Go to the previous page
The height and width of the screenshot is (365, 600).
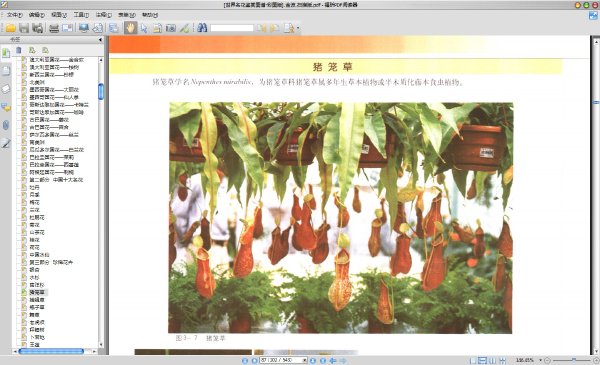pyautogui.click(x=254, y=360)
